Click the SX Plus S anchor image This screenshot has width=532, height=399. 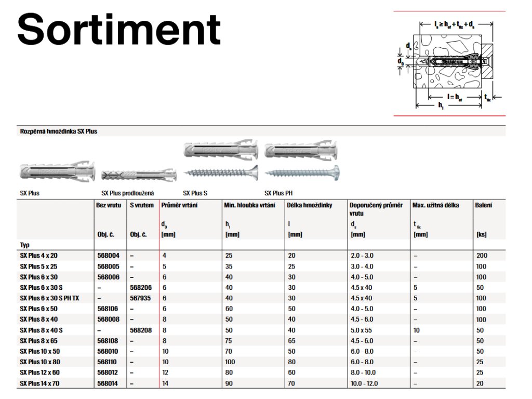click(x=220, y=150)
